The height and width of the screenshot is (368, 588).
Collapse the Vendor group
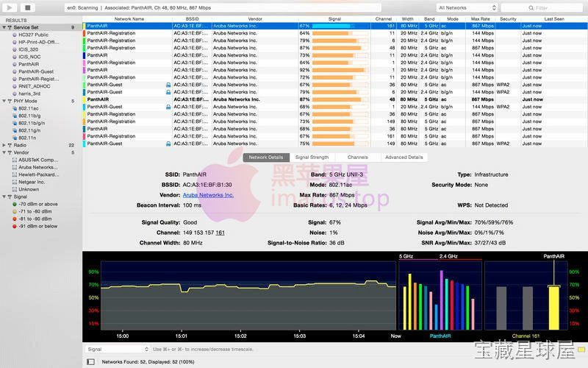coord(4,152)
